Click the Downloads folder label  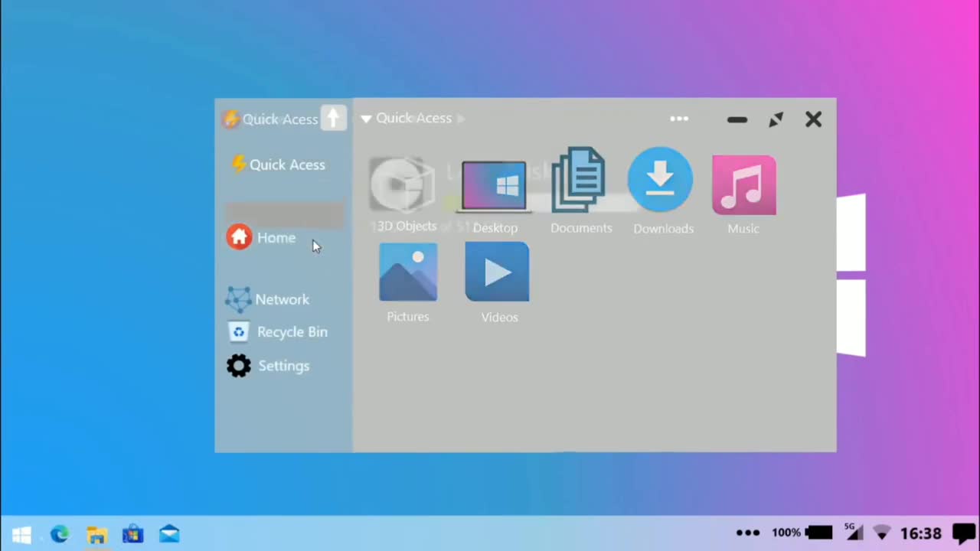click(x=664, y=229)
